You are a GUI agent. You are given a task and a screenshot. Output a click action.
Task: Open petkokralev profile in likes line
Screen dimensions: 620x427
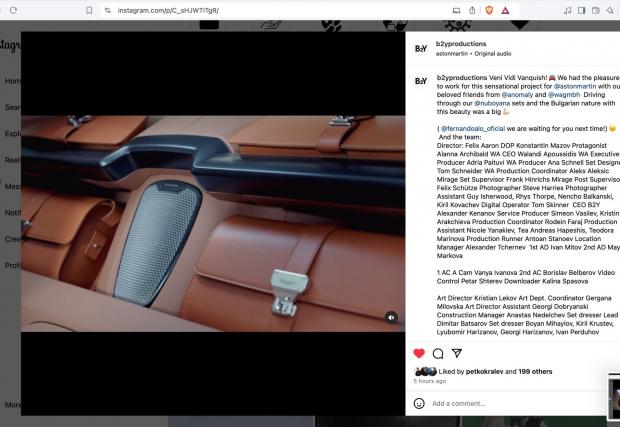point(484,372)
